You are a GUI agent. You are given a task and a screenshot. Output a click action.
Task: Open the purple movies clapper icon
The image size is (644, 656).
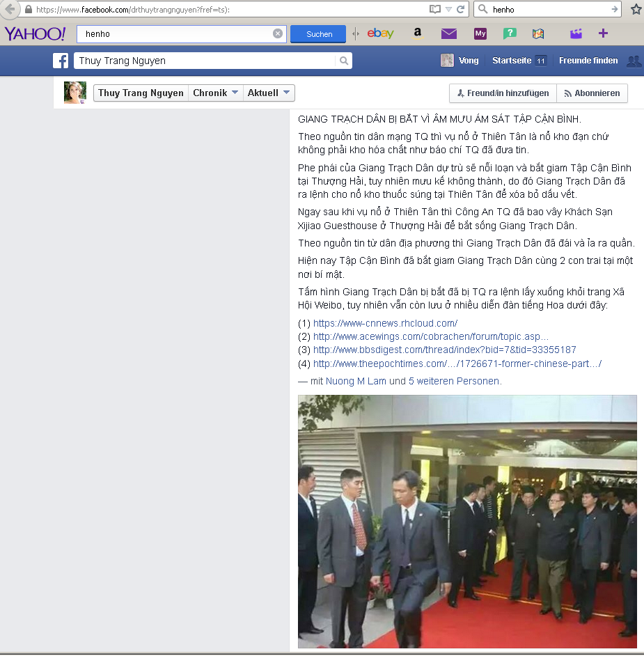576,33
